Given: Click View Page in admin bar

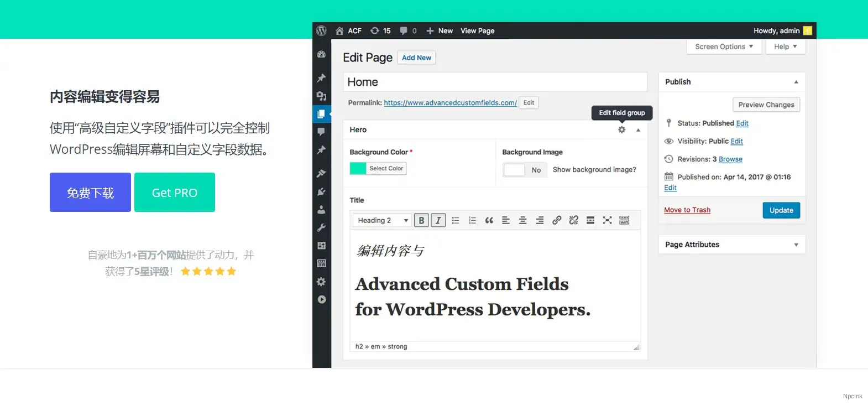Looking at the screenshot, I should tap(478, 31).
